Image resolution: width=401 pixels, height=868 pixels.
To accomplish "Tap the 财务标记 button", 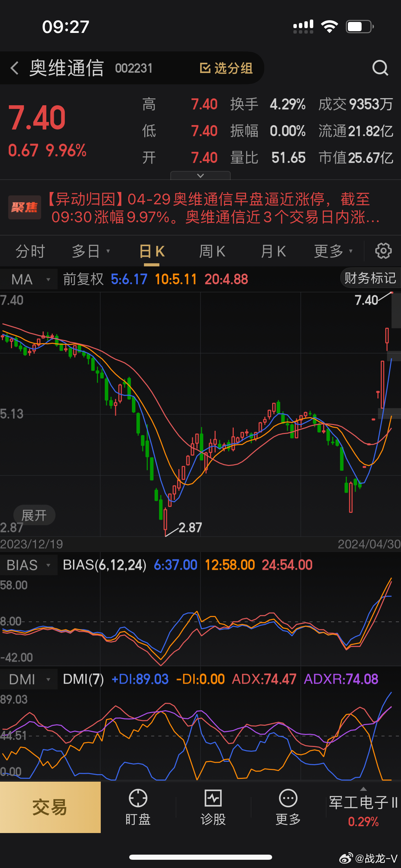I will [370, 278].
